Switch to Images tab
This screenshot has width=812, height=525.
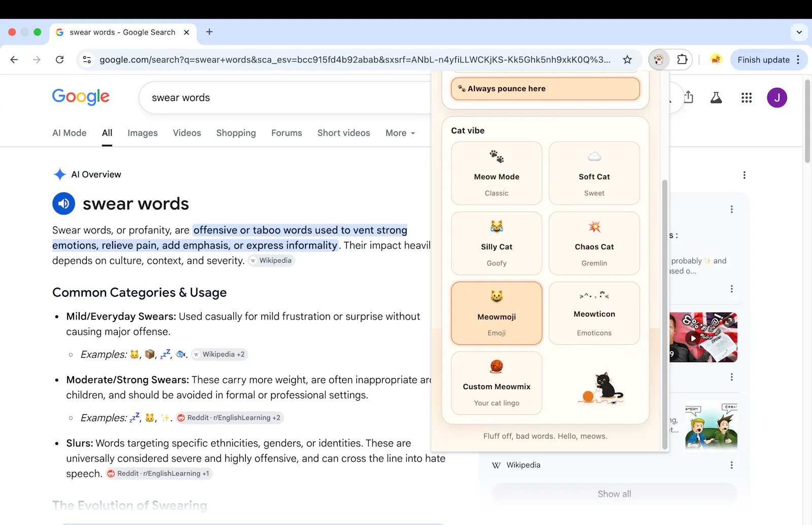143,133
